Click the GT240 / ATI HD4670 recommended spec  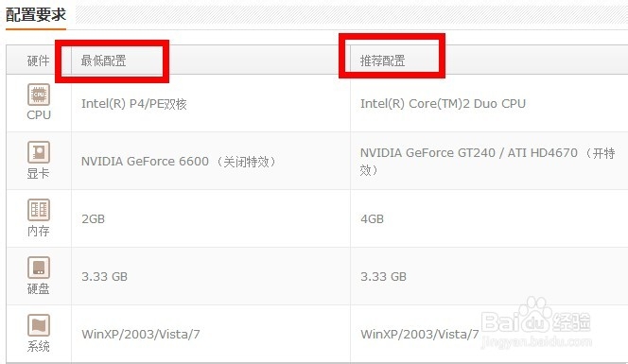[x=487, y=162]
